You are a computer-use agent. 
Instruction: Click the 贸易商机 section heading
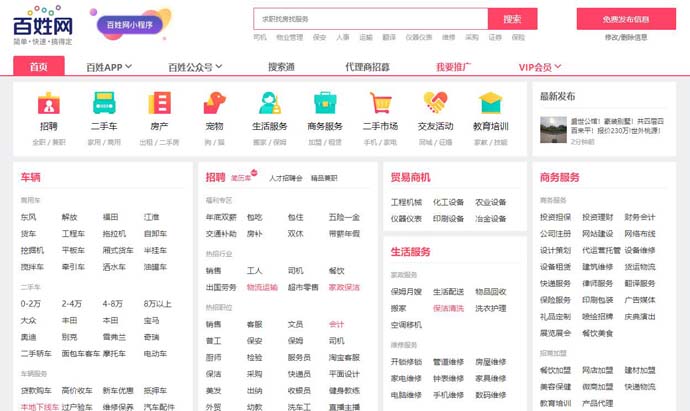tap(411, 177)
